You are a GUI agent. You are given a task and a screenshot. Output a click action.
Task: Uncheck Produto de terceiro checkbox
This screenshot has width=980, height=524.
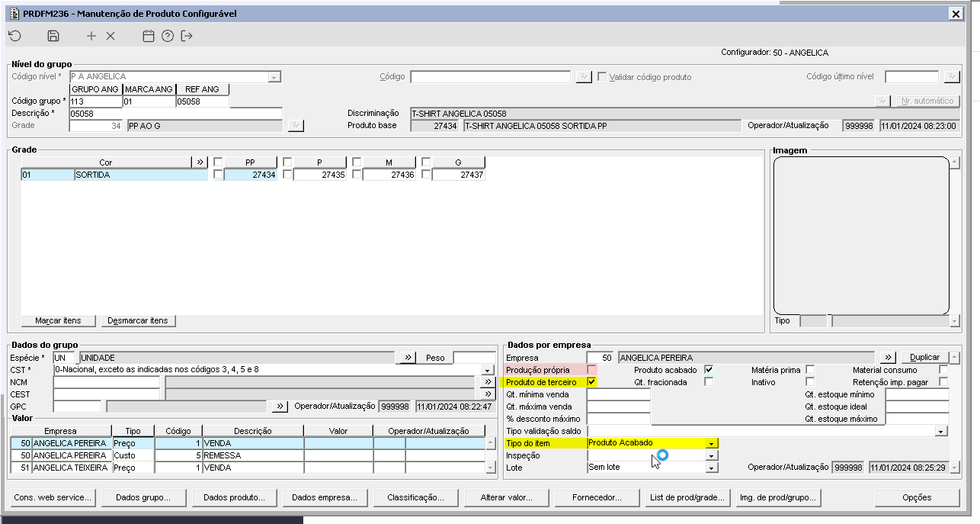[591, 381]
